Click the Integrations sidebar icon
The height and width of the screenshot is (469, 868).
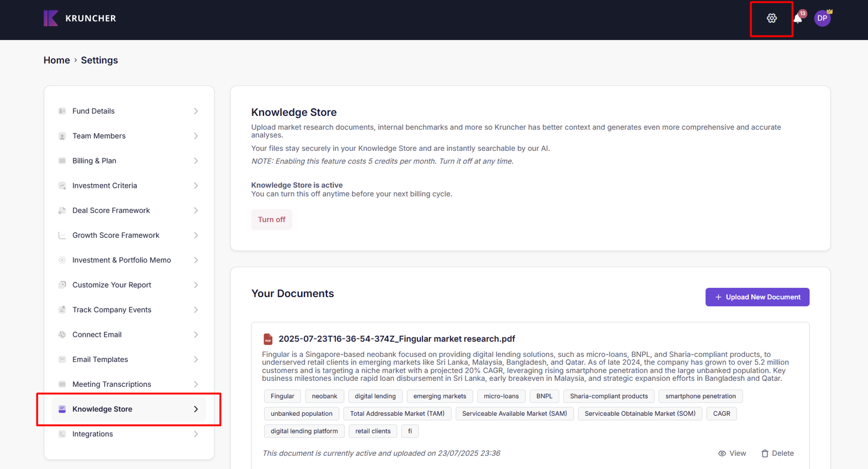tap(62, 434)
